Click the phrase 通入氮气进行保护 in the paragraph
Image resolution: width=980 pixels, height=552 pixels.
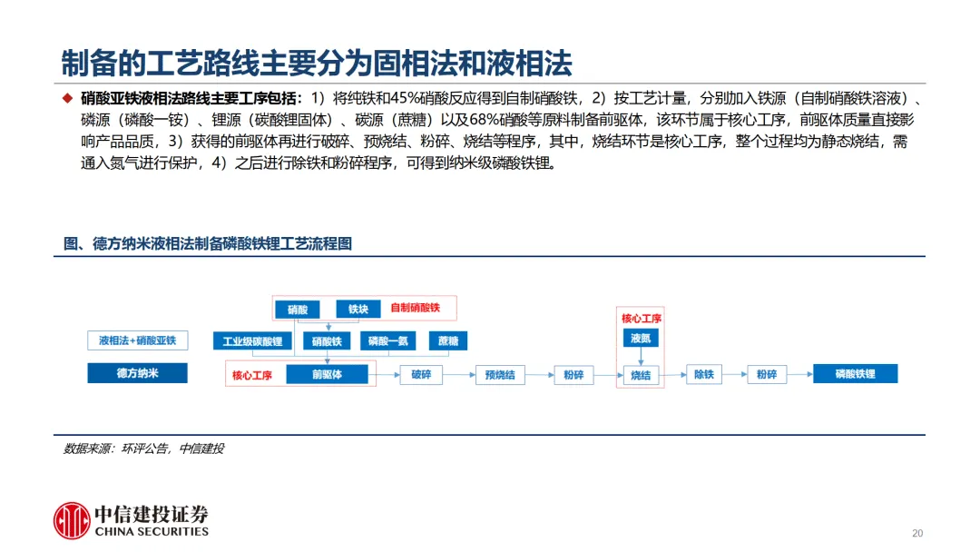[x=139, y=163]
